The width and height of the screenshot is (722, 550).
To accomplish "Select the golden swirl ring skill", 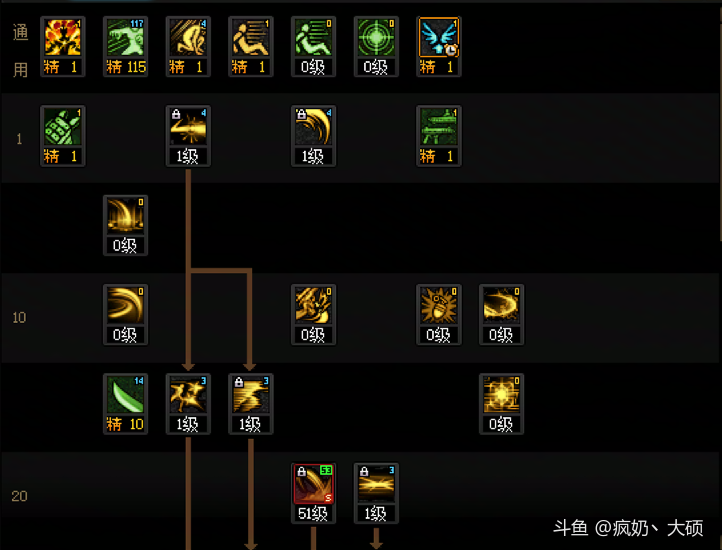I will tap(501, 315).
